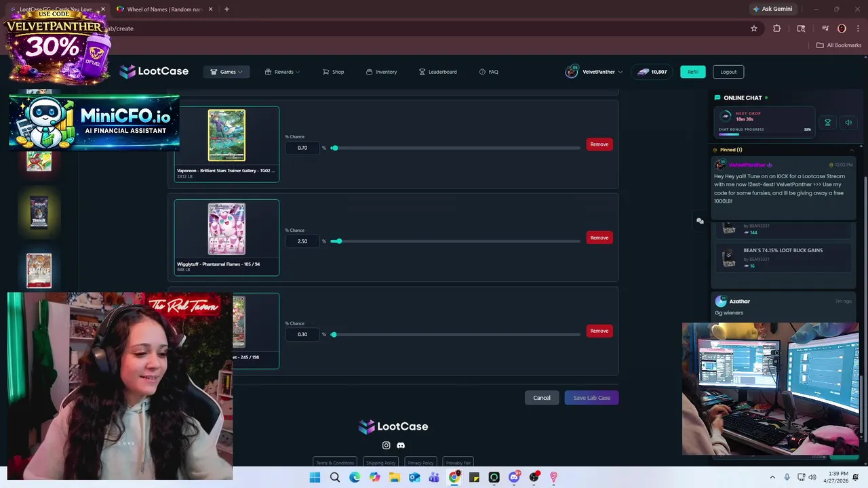The height and width of the screenshot is (488, 868).
Task: Open Microsoft Teams from taskbar
Action: point(434,478)
